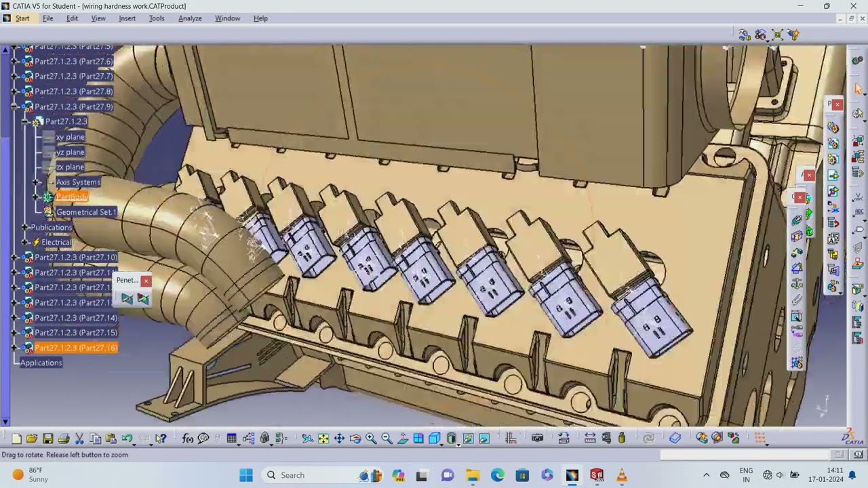
Task: Click the Undo arrow icon
Action: click(x=127, y=438)
